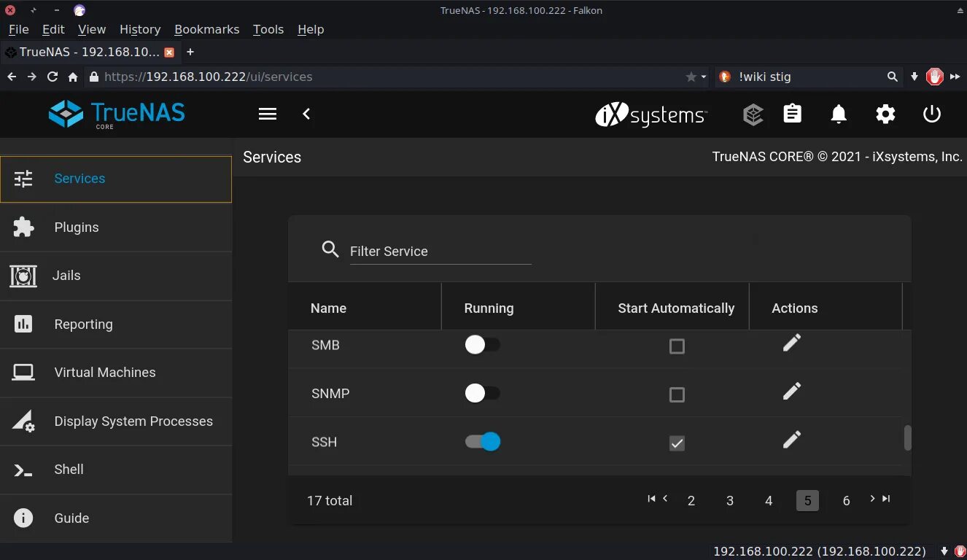Screen dimensions: 967x560
Task: Go to page 6 of services
Action: pyautogui.click(x=846, y=501)
